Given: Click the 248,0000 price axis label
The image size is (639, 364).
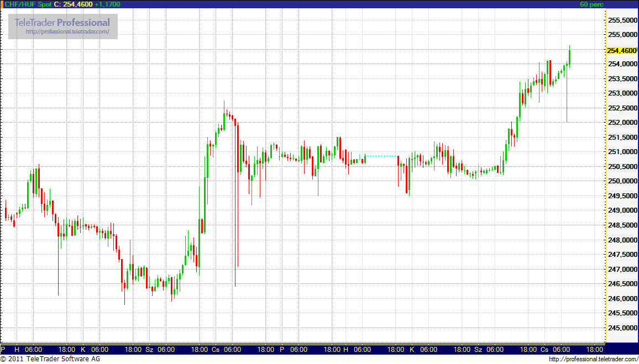Looking at the screenshot, I should click(622, 240).
